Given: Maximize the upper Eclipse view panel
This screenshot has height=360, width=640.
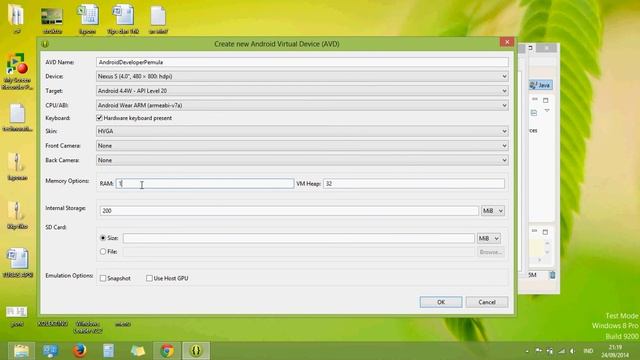Looking at the screenshot, I should coord(546,100).
